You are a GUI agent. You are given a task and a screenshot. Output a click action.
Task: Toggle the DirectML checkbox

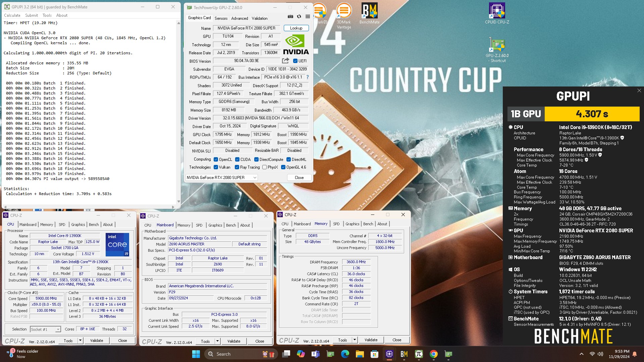pyautogui.click(x=288, y=160)
